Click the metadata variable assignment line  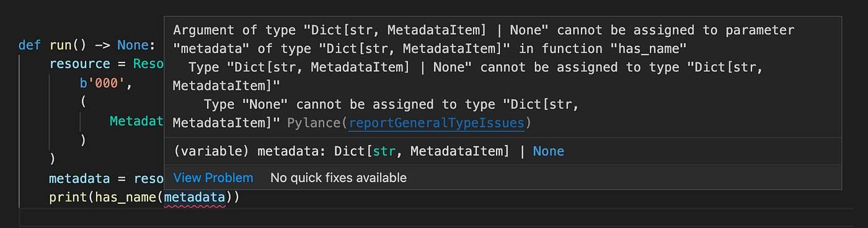coord(106,179)
